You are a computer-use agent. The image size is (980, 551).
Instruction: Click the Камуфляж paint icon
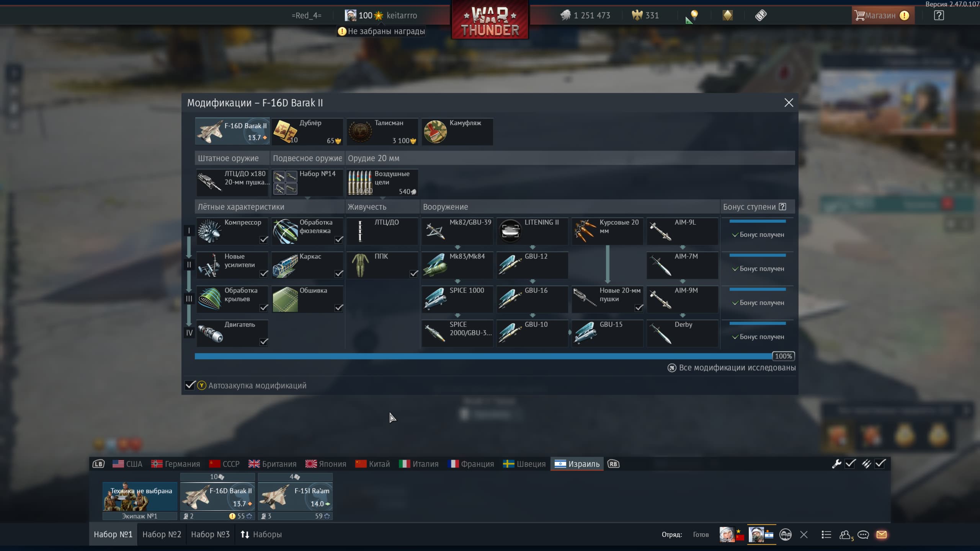(x=435, y=132)
